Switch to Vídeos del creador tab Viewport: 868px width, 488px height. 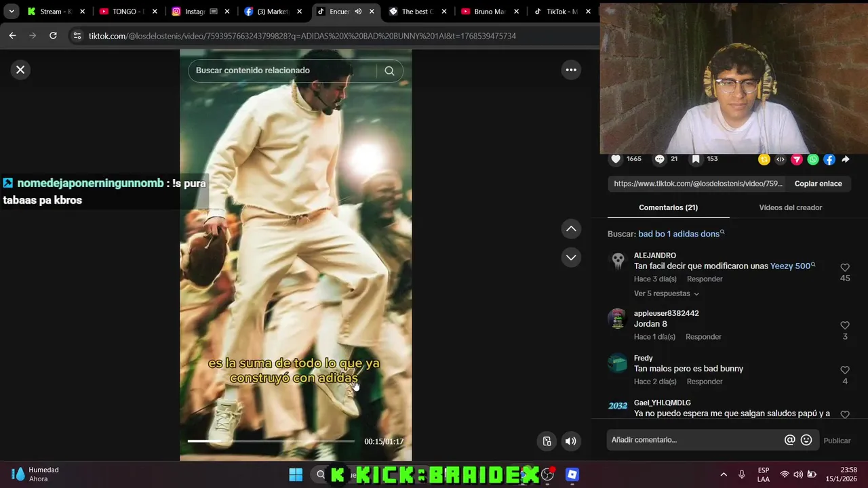coord(791,207)
